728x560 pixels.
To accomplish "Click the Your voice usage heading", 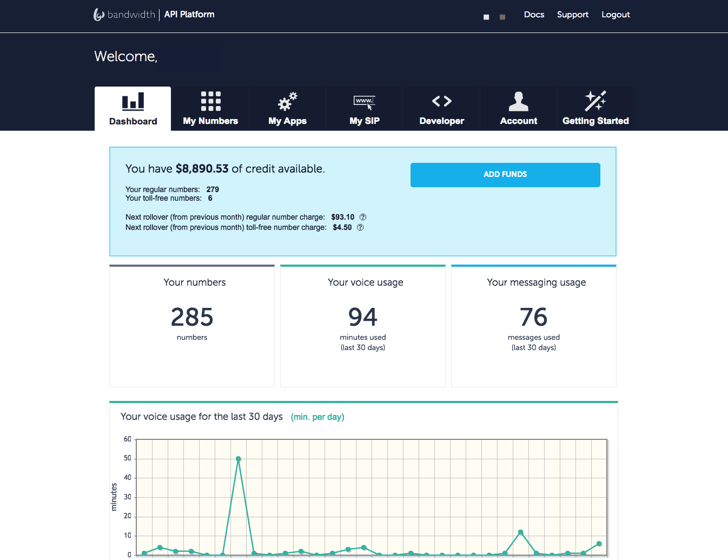I will (x=366, y=282).
